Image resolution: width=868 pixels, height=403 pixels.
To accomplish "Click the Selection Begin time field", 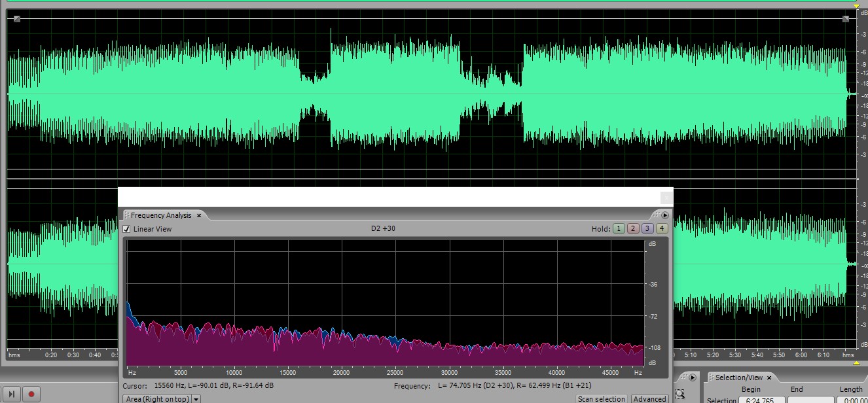I will [x=761, y=400].
